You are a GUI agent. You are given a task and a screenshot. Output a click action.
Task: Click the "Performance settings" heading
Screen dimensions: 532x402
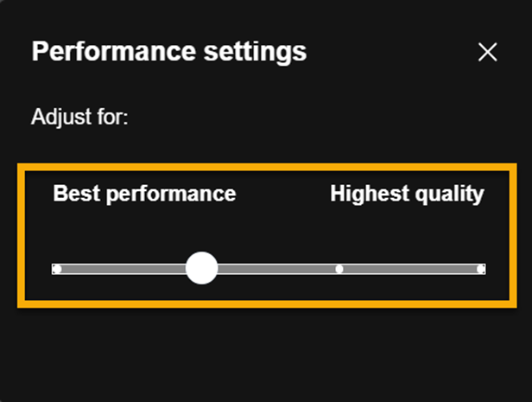coord(169,52)
